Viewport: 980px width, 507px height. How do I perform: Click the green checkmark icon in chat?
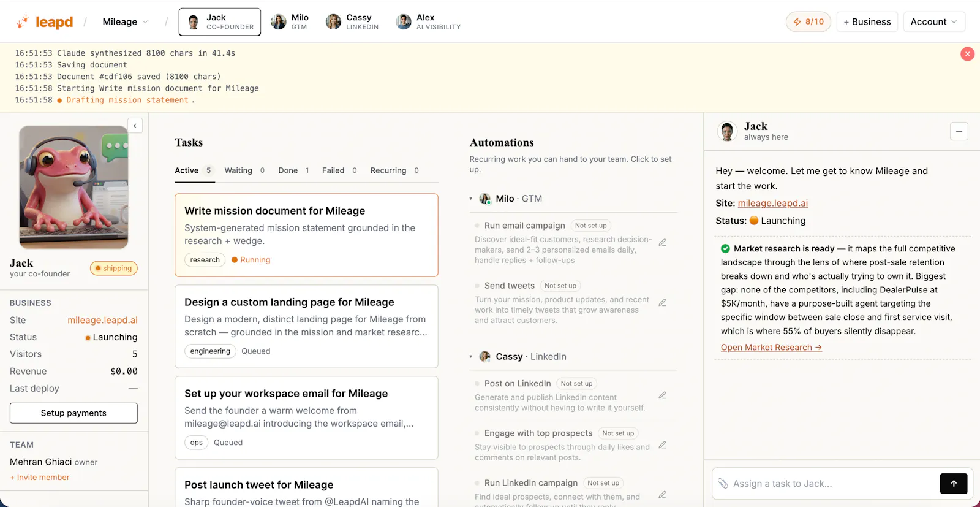tap(725, 249)
